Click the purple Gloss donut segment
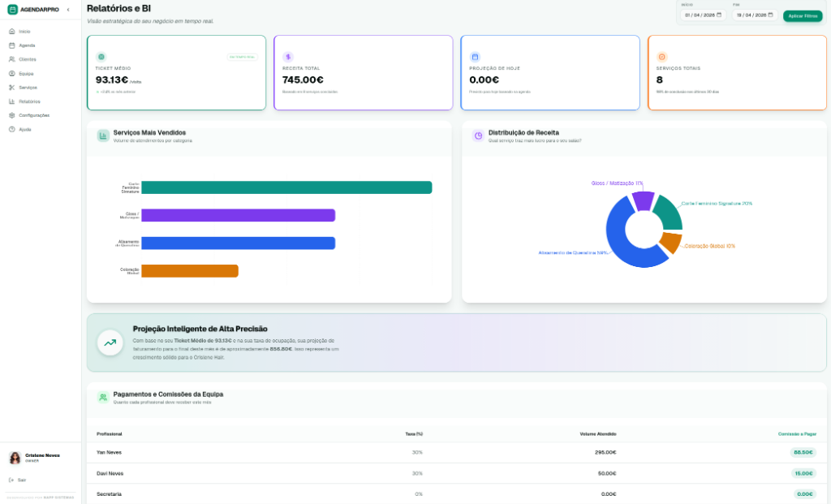 (644, 200)
